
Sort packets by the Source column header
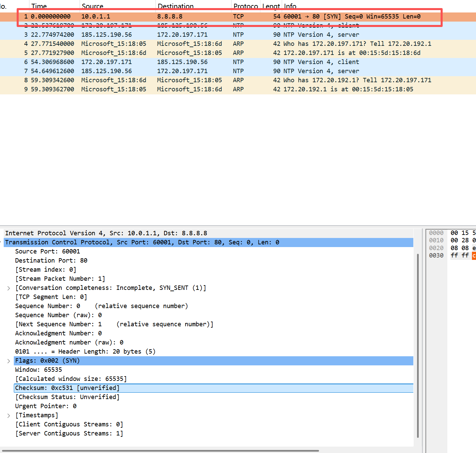[92, 6]
